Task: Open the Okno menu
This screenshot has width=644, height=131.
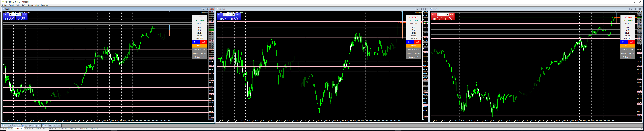Action: (x=37, y=5)
